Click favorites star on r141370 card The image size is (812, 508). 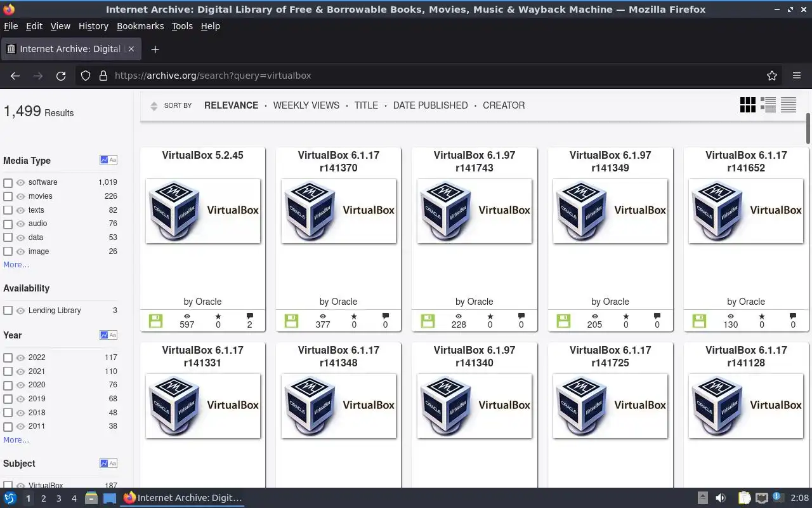(x=354, y=316)
